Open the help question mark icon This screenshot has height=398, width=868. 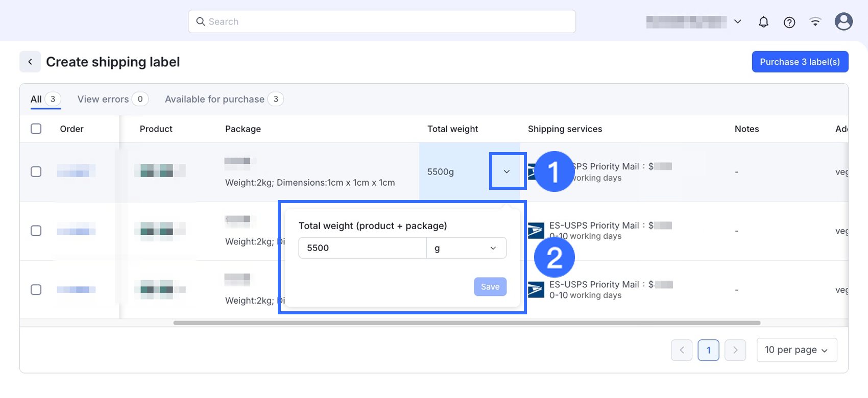click(789, 22)
